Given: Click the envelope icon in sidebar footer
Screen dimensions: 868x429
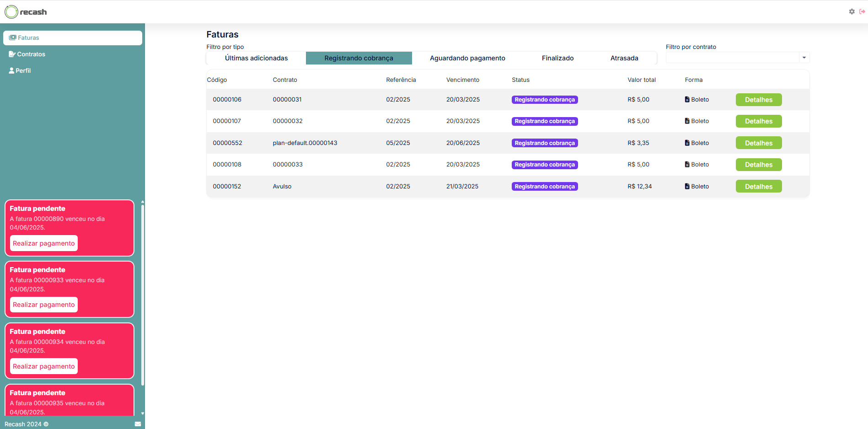Looking at the screenshot, I should point(138,424).
